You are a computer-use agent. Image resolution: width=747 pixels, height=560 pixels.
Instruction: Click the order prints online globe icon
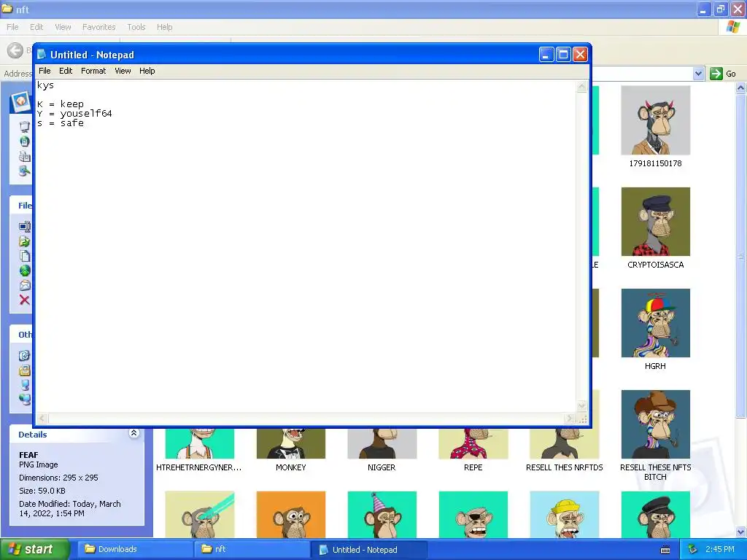pos(25,141)
